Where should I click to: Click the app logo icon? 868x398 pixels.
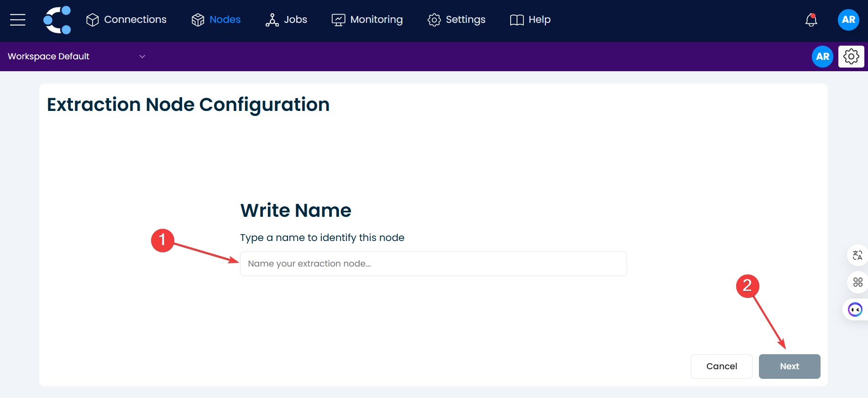pyautogui.click(x=57, y=20)
